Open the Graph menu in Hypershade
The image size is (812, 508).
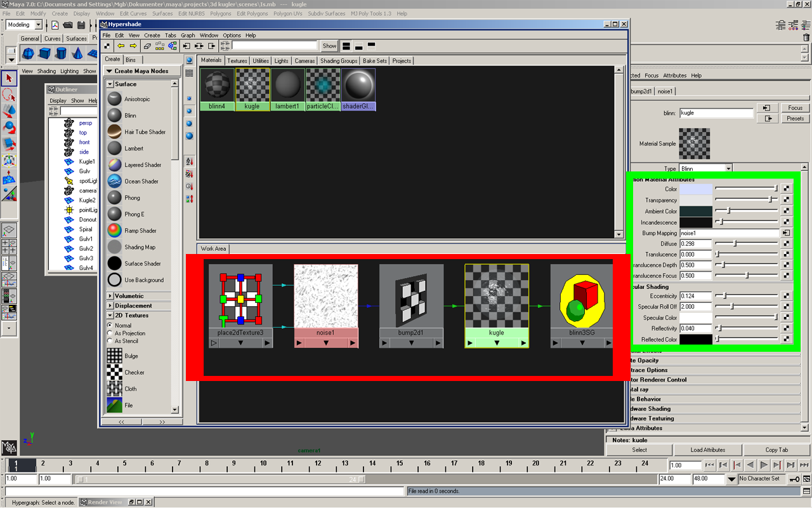pyautogui.click(x=188, y=36)
